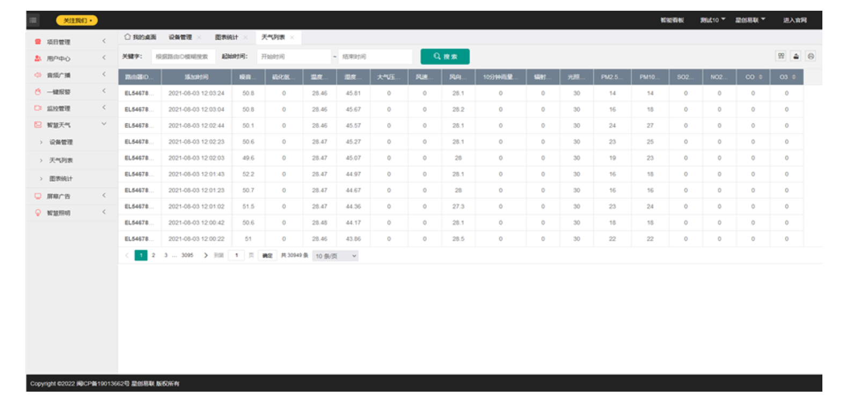Focus the 开始时间 start date field
This screenshot has width=868, height=404.
294,56
